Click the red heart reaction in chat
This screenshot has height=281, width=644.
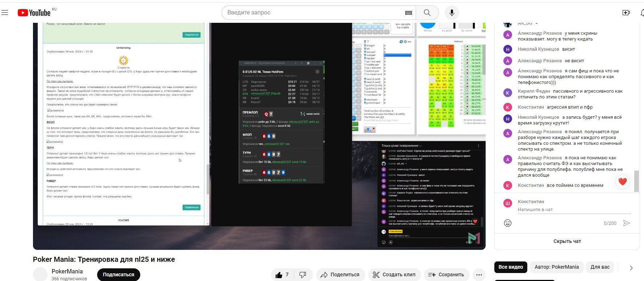pyautogui.click(x=623, y=182)
